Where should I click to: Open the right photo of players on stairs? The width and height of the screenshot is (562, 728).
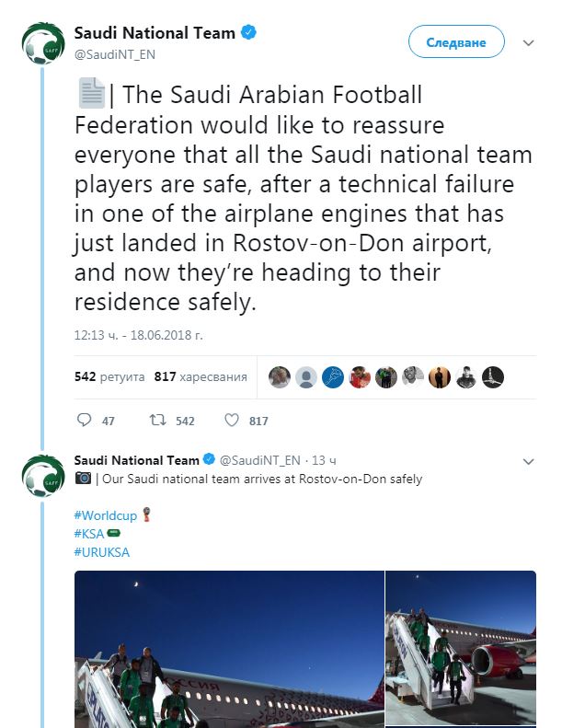click(461, 649)
